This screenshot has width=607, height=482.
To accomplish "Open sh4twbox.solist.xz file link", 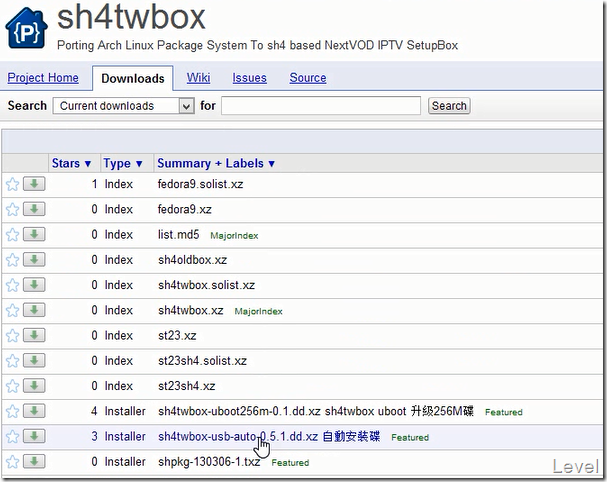I will tap(206, 285).
